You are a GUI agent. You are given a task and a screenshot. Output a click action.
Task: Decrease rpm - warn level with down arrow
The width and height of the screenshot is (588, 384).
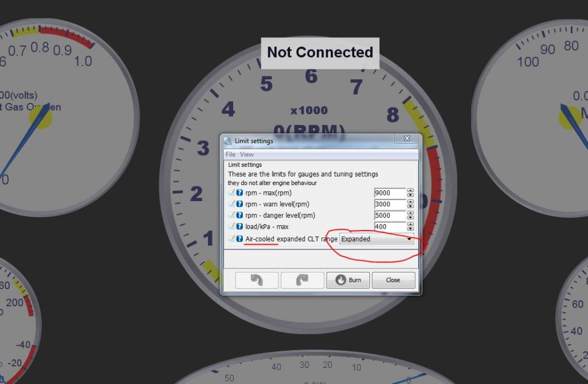pyautogui.click(x=410, y=206)
